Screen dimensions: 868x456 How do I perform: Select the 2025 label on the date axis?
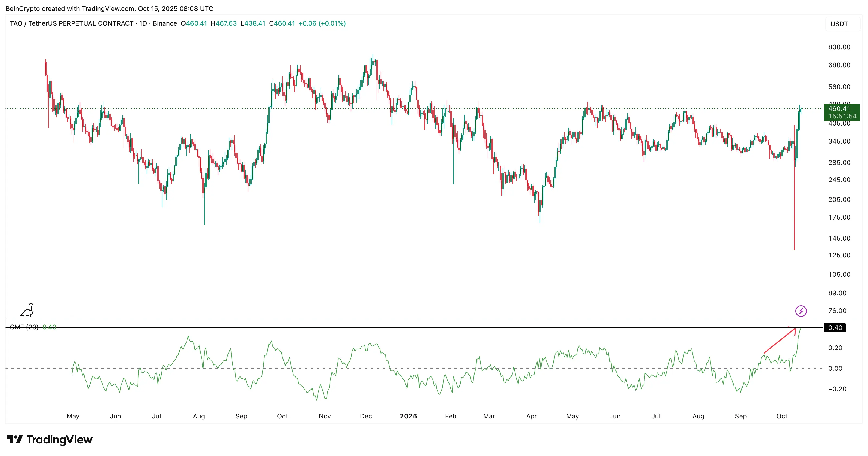[409, 416]
